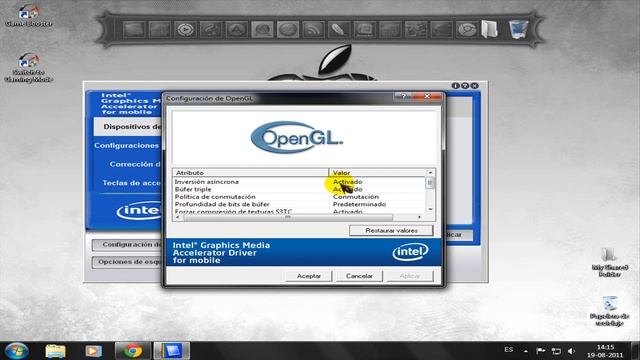Select the Búfer triple attribute row

(x=299, y=189)
